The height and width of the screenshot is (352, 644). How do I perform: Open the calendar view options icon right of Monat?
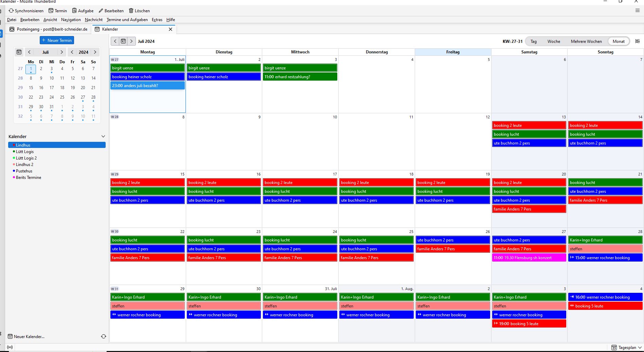[637, 41]
